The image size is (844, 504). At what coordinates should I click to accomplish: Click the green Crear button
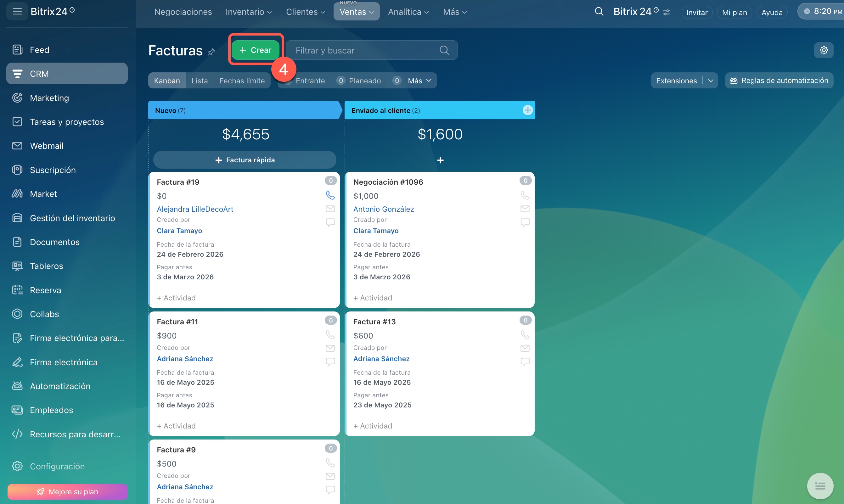256,50
